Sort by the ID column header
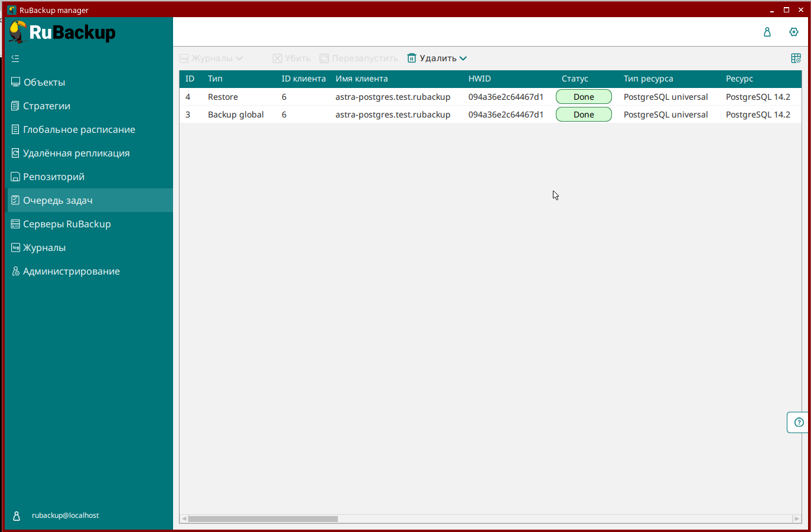Viewport: 811px width, 532px height. coord(190,79)
